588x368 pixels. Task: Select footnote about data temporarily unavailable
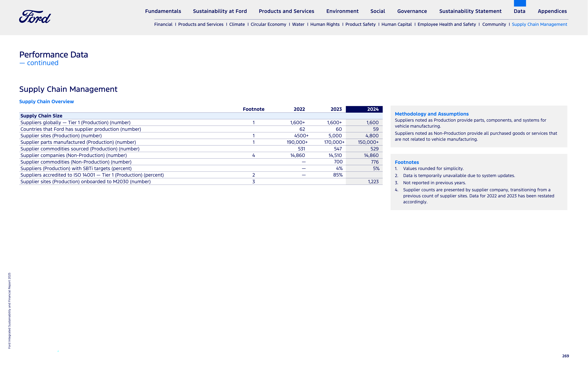click(459, 176)
